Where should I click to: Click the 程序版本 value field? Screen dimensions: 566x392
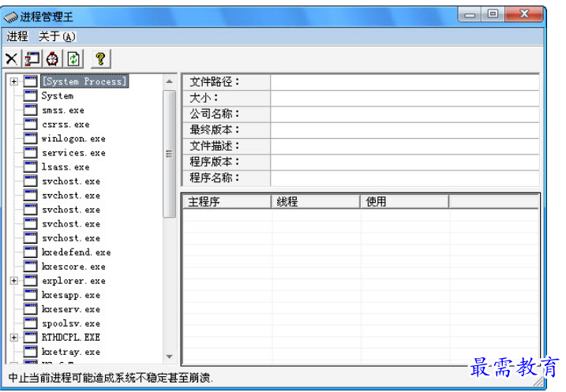(x=405, y=162)
